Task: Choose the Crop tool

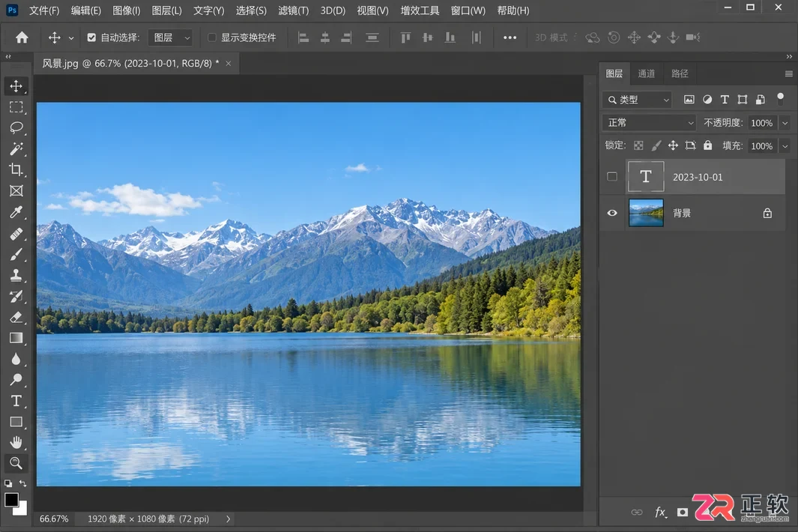Action: coord(16,169)
